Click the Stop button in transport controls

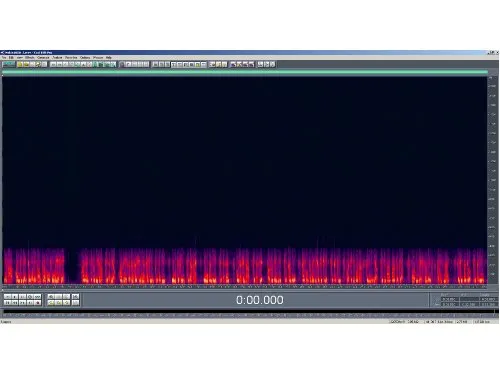coord(7,296)
